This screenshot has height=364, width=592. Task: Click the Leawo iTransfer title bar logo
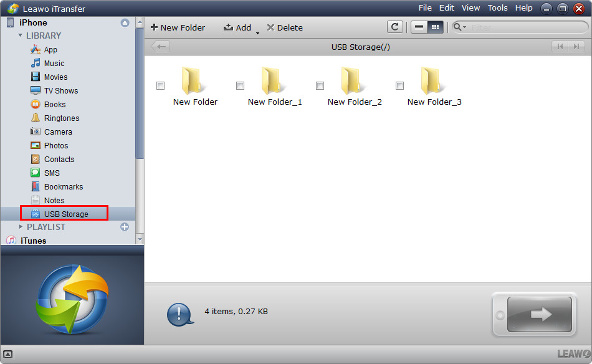(13, 8)
